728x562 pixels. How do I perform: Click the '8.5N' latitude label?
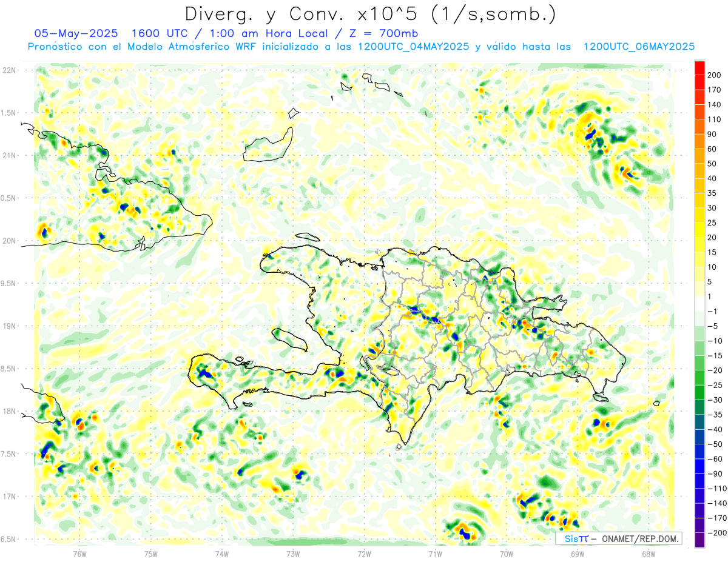(x=7, y=369)
